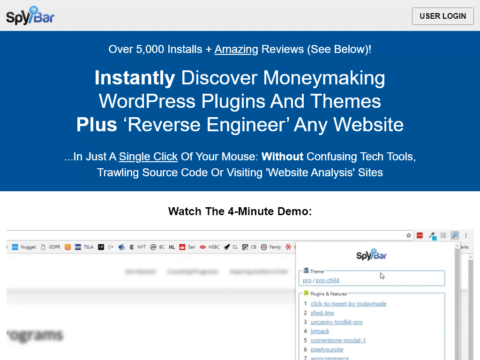Click the SpyBar logo in the header

pos(30,16)
